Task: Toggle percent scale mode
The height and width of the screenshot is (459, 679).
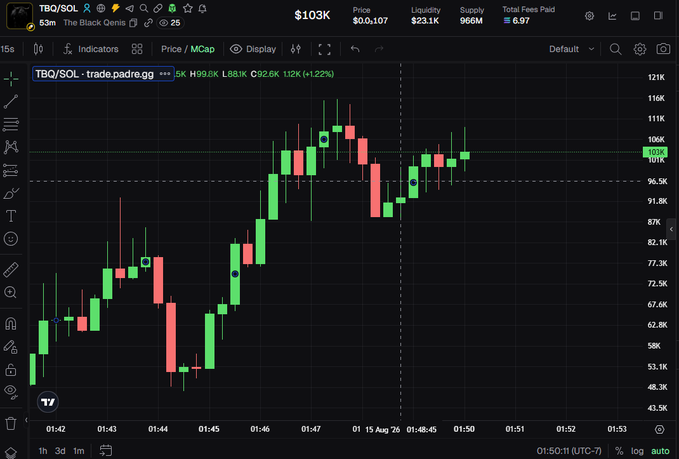Action: [x=619, y=451]
